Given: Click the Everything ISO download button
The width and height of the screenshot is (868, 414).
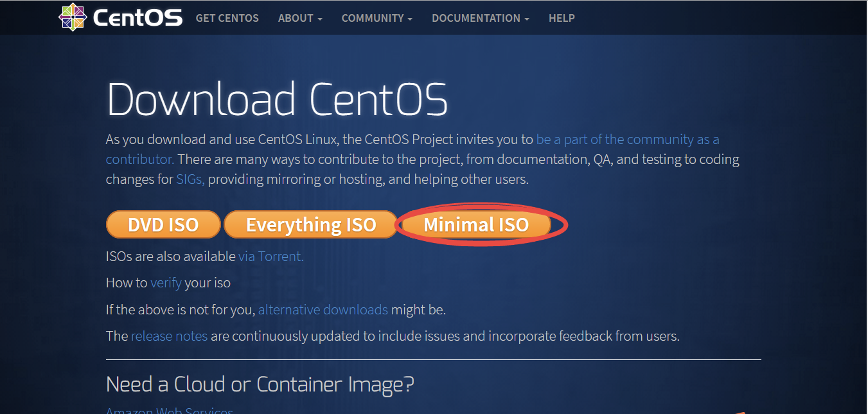Looking at the screenshot, I should (311, 224).
